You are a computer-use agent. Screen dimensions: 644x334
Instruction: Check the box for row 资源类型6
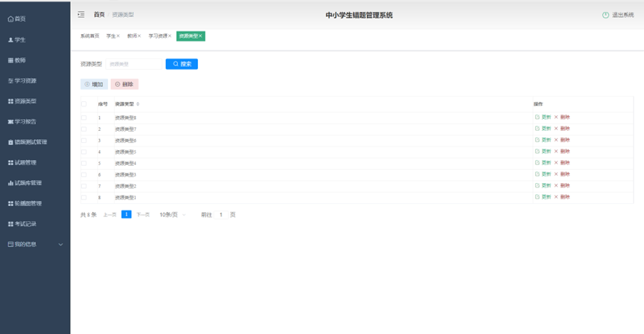(x=84, y=141)
